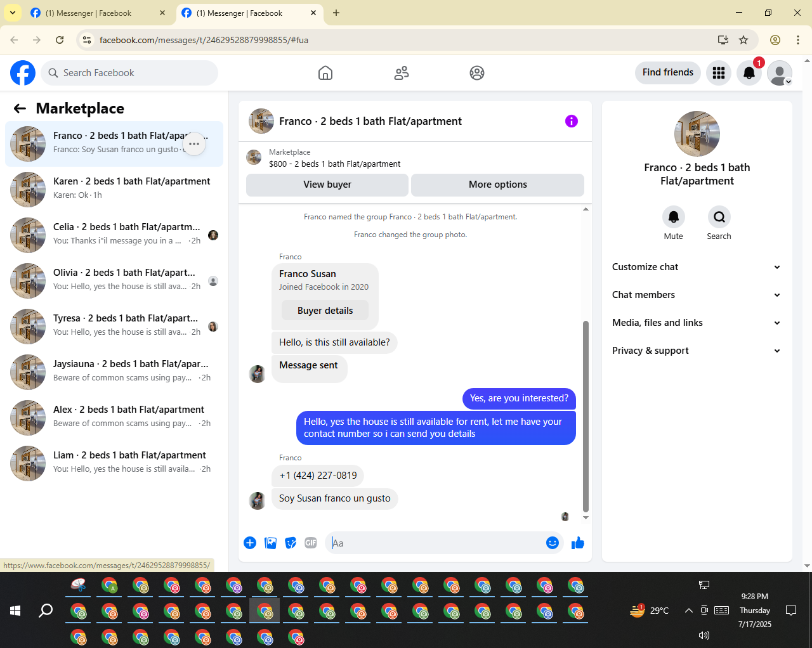This screenshot has height=648, width=812.
Task: Open Buyer details for Franco Susan
Action: (325, 311)
